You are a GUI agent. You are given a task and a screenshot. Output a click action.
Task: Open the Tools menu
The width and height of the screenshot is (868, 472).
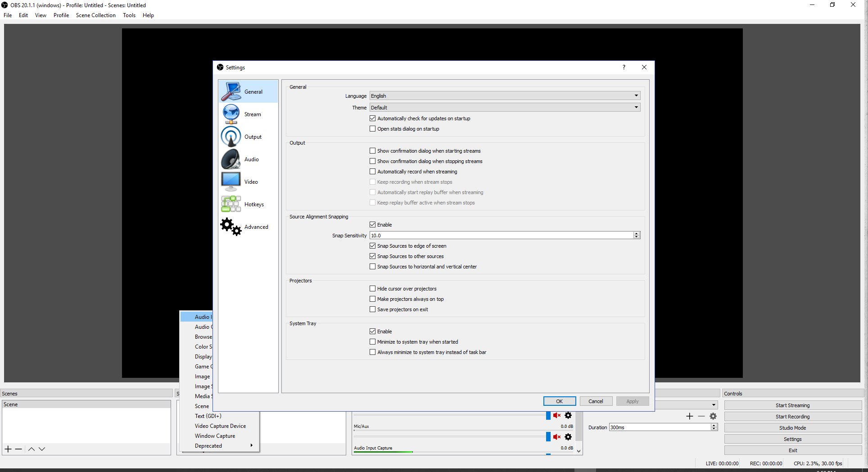tap(129, 15)
